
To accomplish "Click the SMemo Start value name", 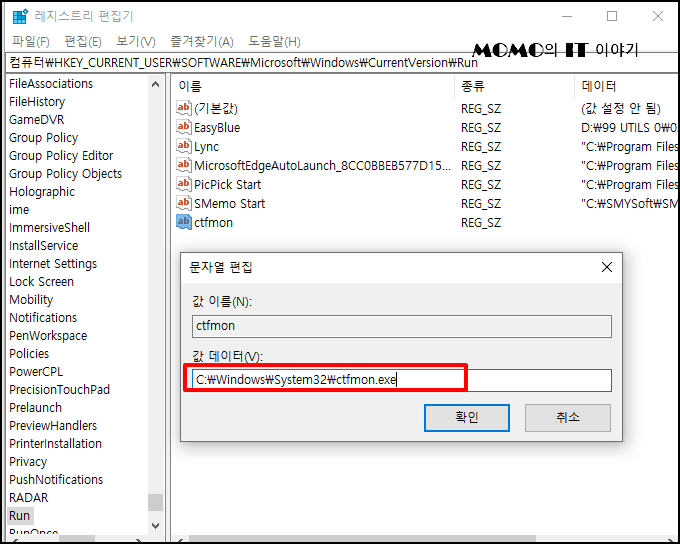I will point(229,203).
